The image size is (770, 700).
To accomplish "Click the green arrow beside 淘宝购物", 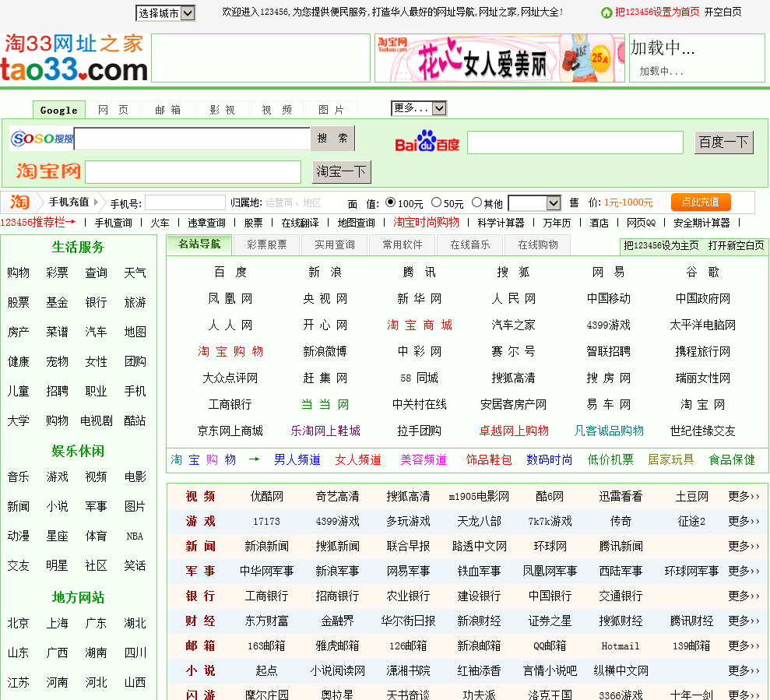I will [x=254, y=459].
